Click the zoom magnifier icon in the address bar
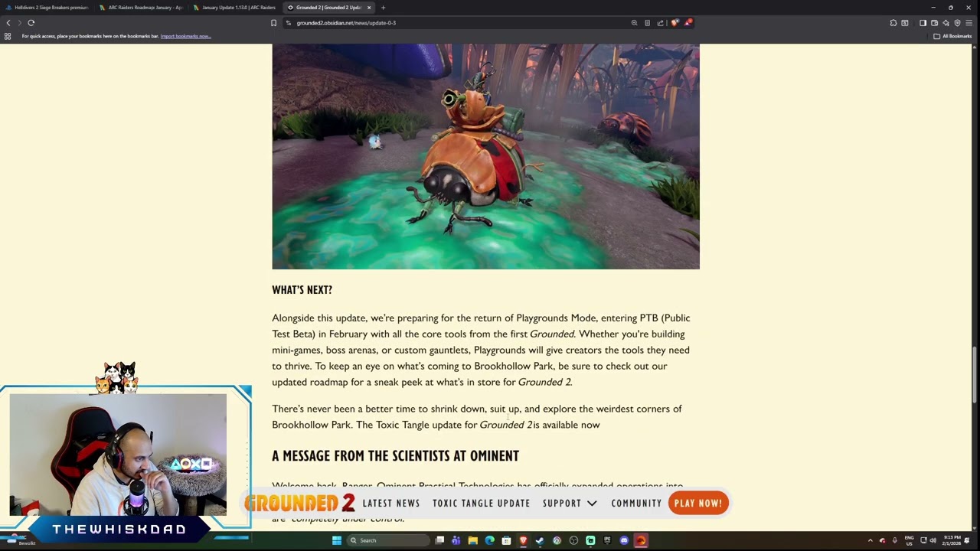This screenshot has height=551, width=980. (x=634, y=23)
